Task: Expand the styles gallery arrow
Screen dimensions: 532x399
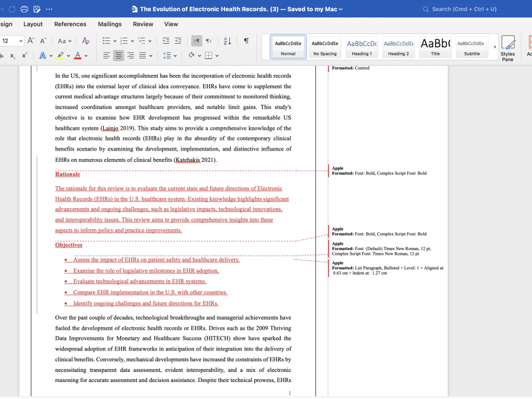Action: point(495,47)
